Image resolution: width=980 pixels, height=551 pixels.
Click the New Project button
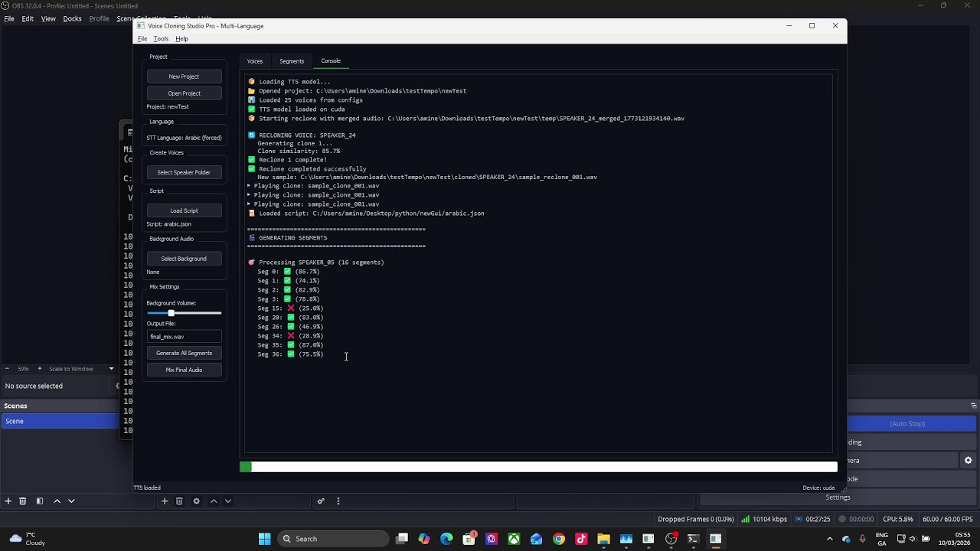184,77
